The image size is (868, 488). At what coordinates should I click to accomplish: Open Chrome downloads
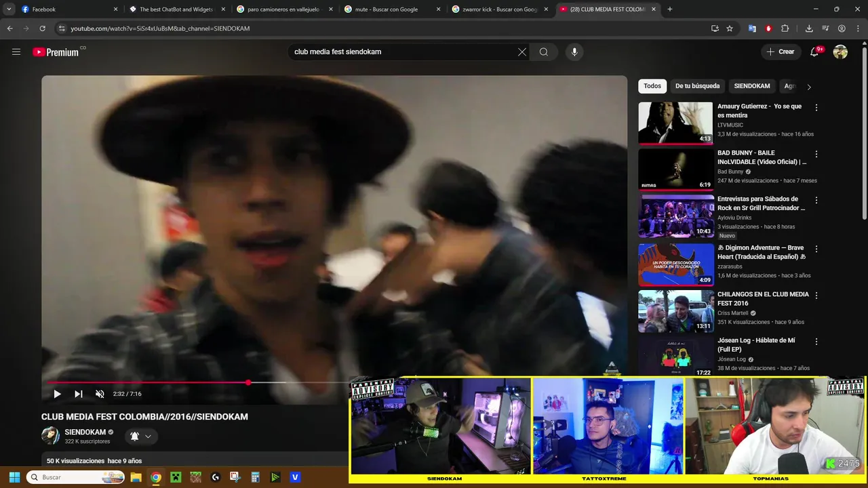coord(809,28)
